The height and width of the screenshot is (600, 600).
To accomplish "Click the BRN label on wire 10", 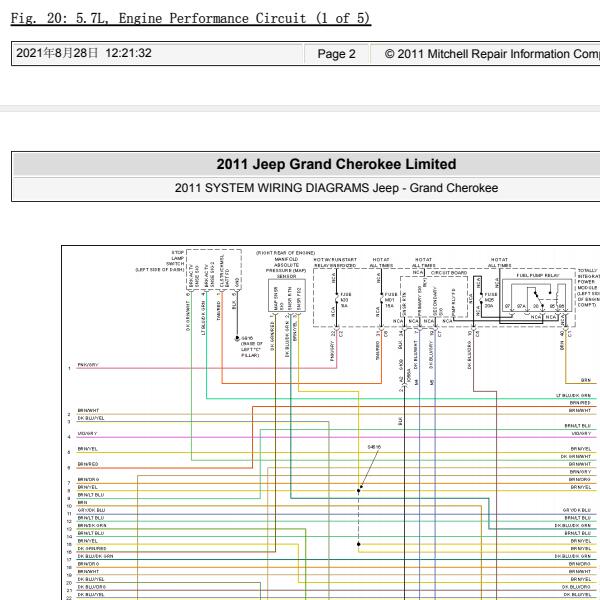I will pyautogui.click(x=82, y=502).
